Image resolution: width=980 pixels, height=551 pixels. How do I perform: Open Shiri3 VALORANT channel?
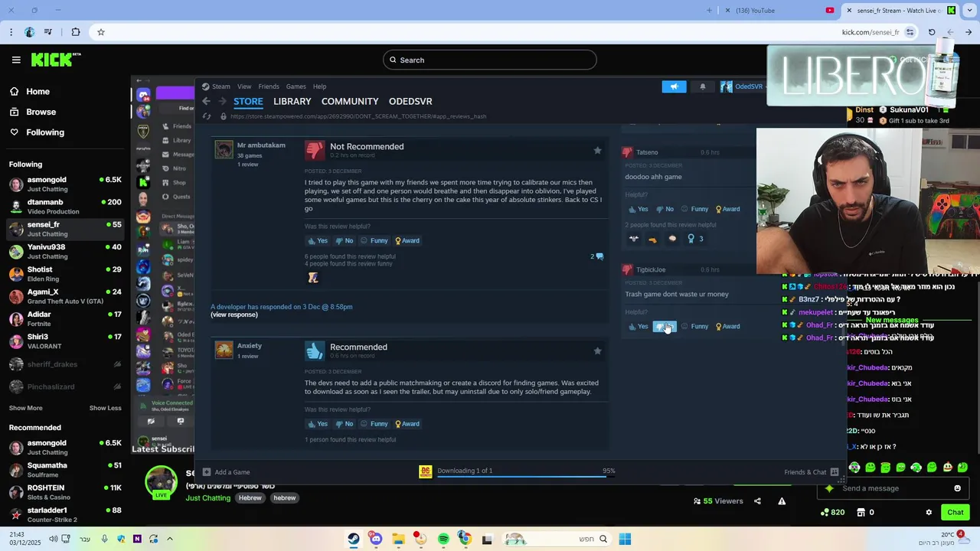[65, 341]
